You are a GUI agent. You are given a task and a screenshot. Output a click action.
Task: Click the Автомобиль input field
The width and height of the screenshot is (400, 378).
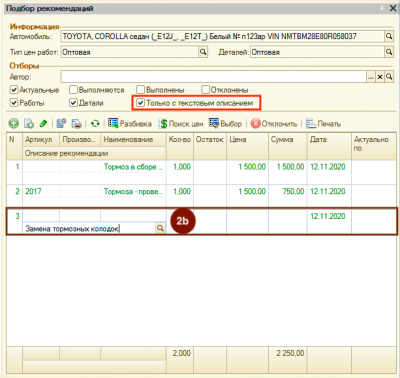pos(222,36)
